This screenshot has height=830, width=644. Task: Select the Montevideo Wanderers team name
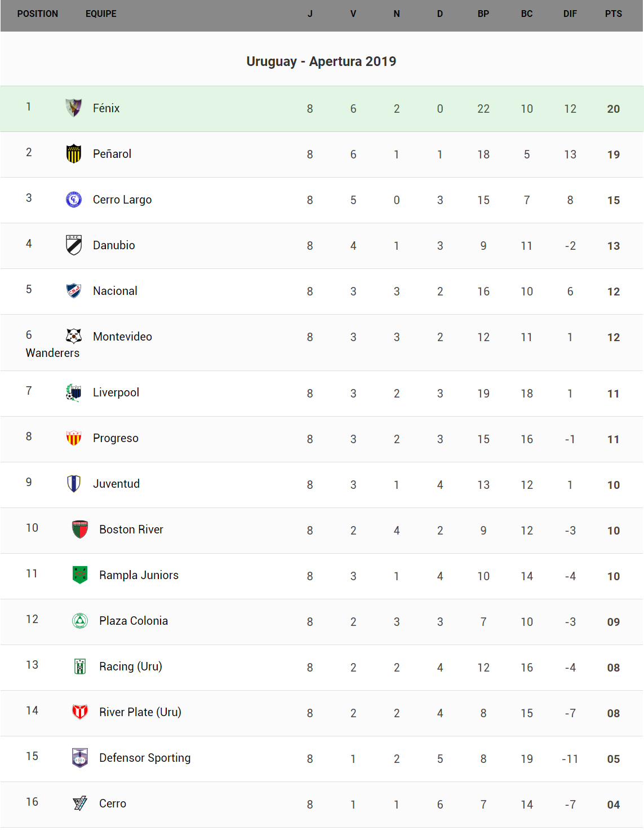pyautogui.click(x=122, y=337)
